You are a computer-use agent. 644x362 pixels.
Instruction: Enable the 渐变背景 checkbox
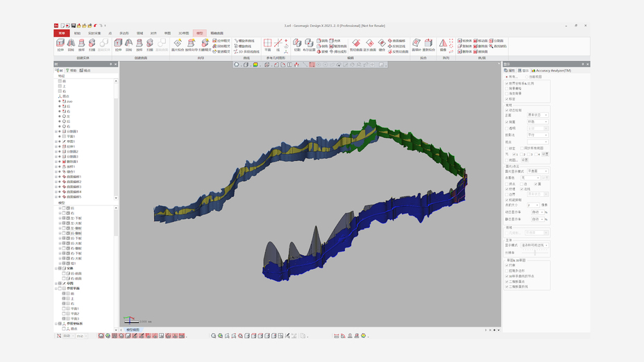pos(507,94)
